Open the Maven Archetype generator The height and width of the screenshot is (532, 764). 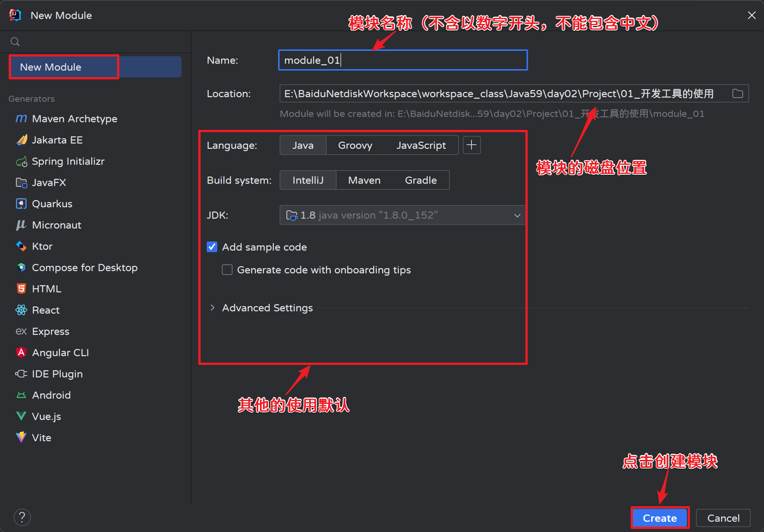[74, 118]
